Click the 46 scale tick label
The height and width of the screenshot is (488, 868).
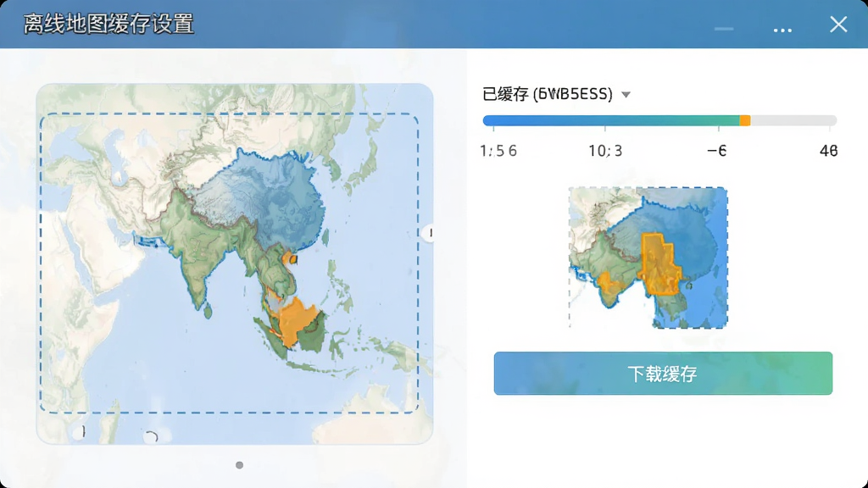[x=828, y=151]
